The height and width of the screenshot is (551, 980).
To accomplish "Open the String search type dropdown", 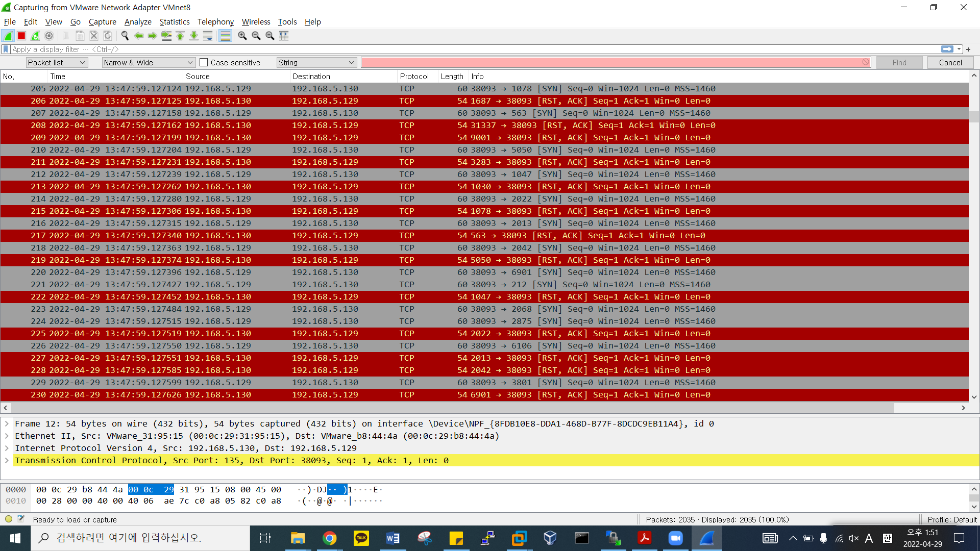I will 316,62.
